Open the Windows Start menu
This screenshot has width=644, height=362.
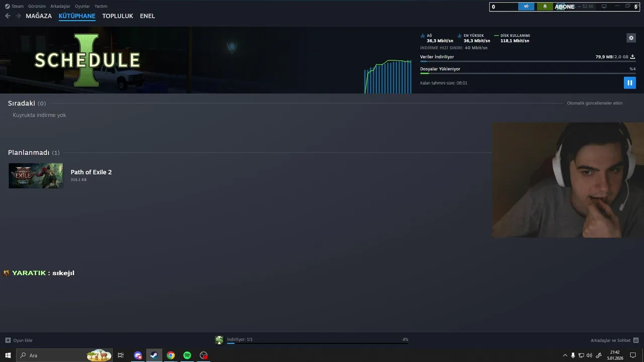pos(8,355)
